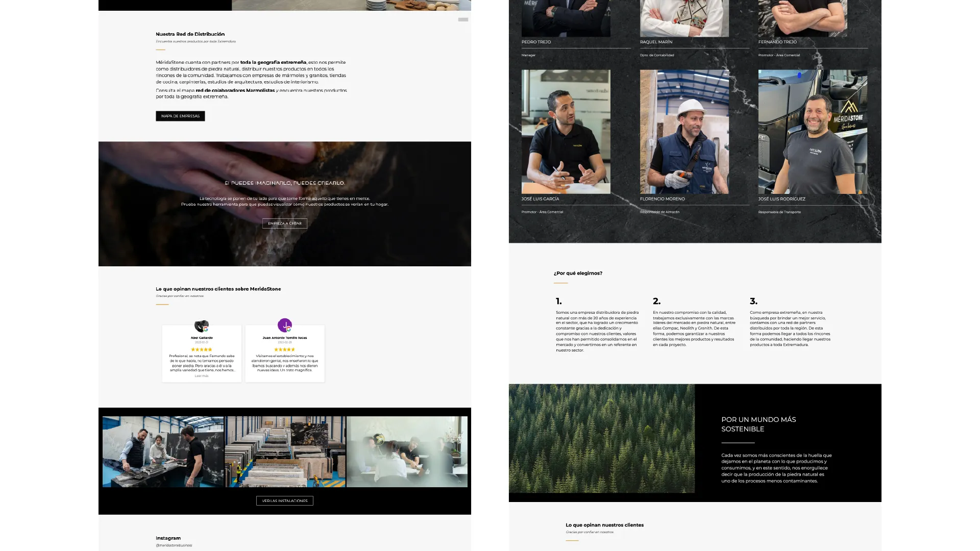Open Leer más in Abel Gallardo's review
Image resolution: width=980 pixels, height=551 pixels.
coord(202,376)
